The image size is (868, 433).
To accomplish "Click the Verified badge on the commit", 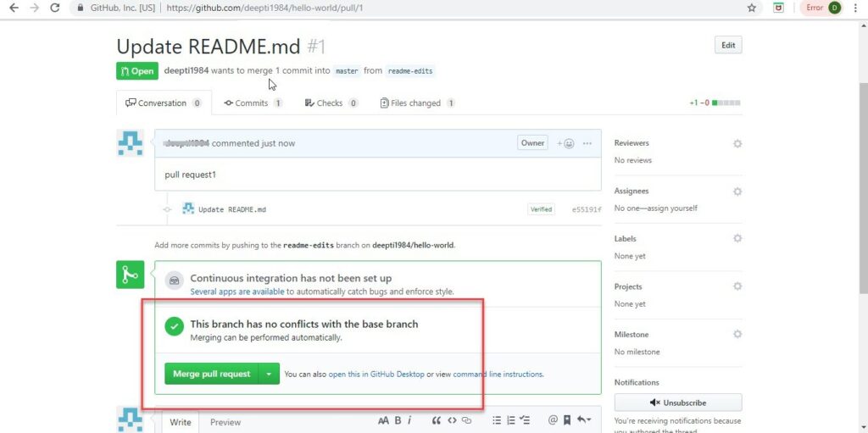I will click(541, 209).
